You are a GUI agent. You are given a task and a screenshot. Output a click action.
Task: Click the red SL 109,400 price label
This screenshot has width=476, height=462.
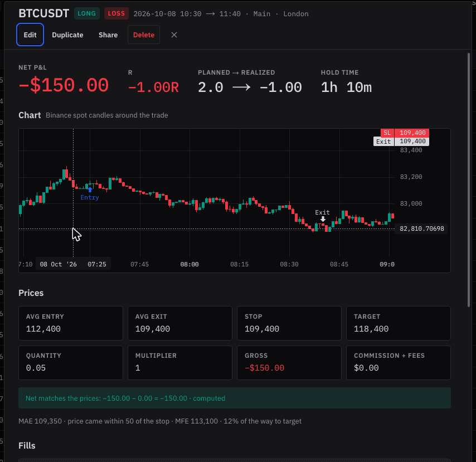coord(405,133)
